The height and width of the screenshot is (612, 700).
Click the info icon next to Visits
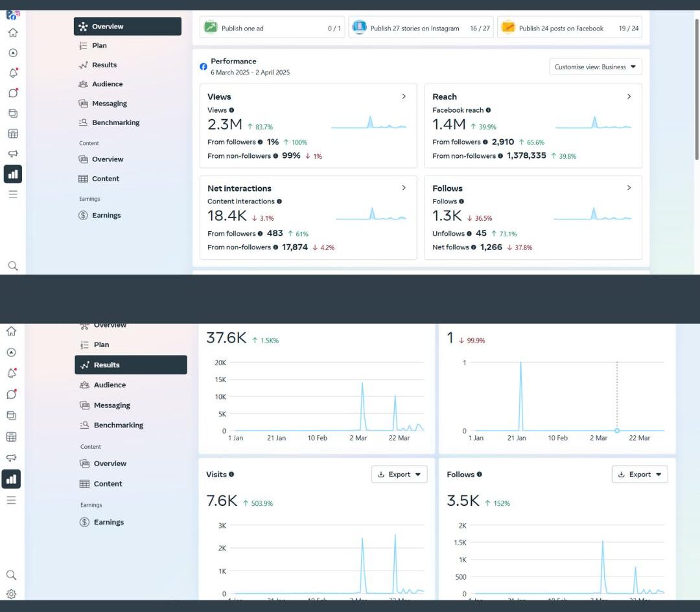coord(231,474)
